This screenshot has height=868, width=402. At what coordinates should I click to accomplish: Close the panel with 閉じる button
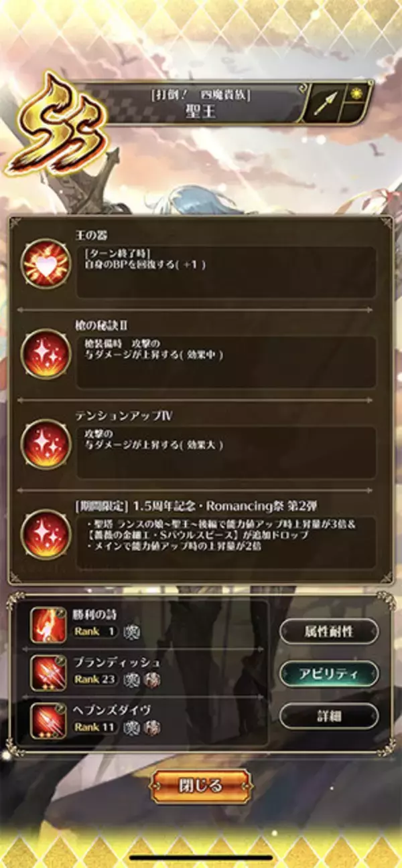[x=201, y=786]
